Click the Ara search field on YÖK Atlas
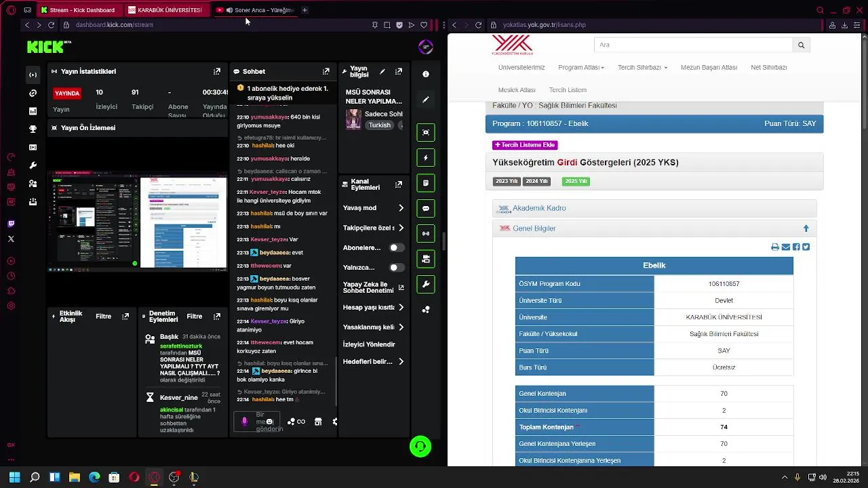 [x=693, y=45]
